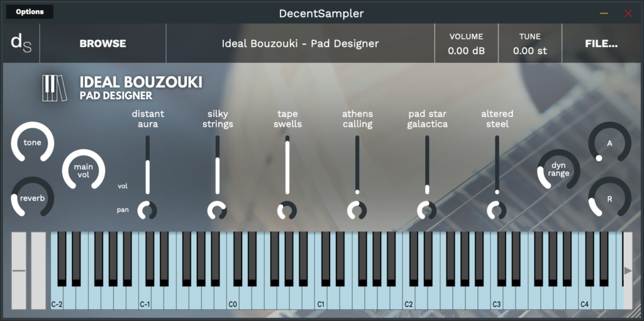Click the tape swells label
This screenshot has width=644, height=321.
[287, 119]
